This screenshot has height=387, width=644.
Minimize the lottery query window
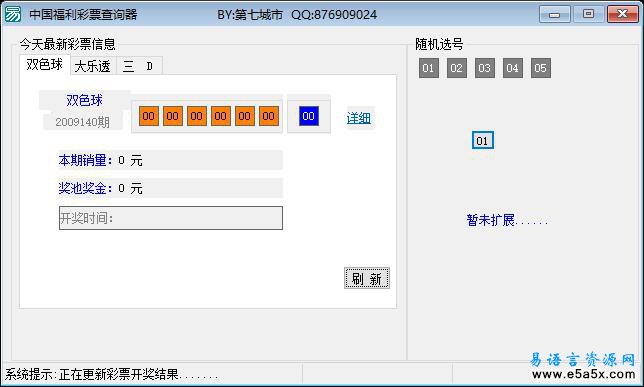[554, 14]
